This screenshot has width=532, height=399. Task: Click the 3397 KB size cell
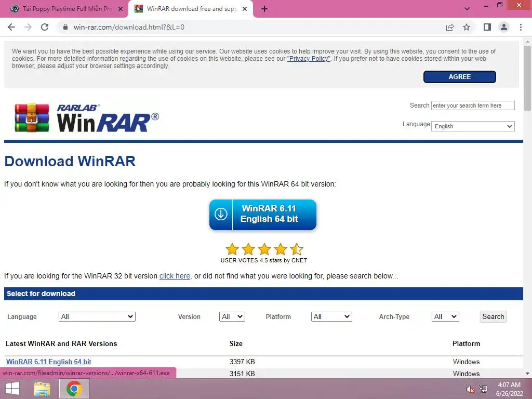point(242,362)
